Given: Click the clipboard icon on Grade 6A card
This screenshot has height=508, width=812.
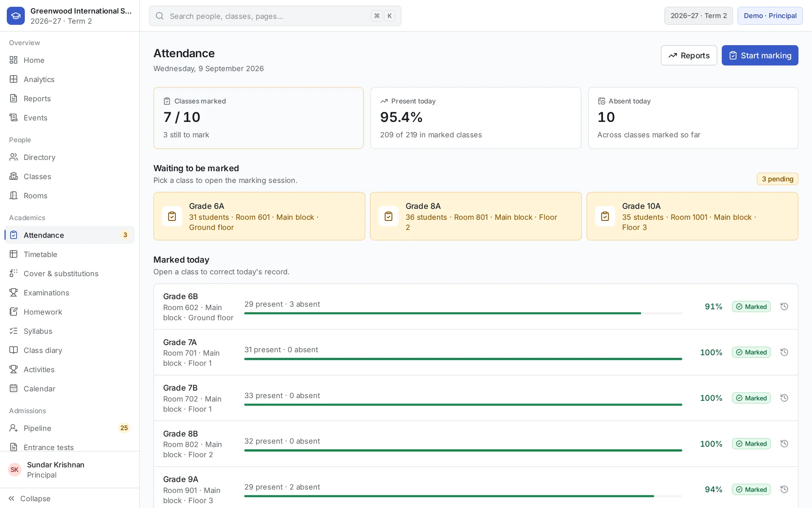Looking at the screenshot, I should (172, 216).
